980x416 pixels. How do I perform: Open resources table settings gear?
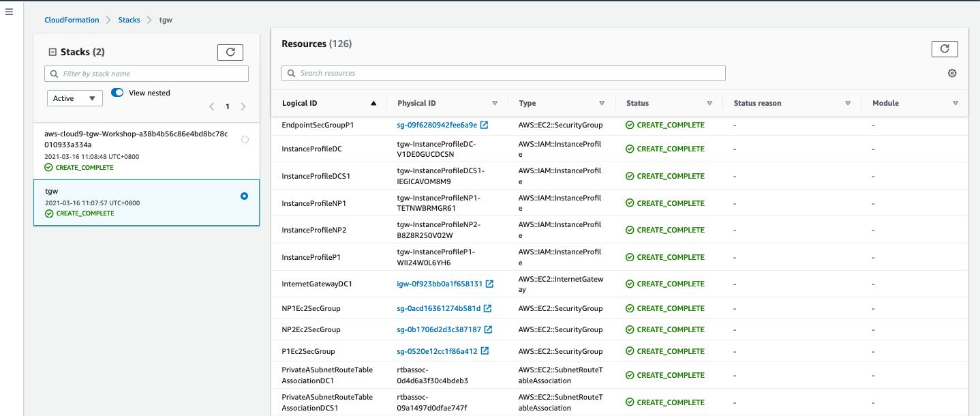click(952, 74)
